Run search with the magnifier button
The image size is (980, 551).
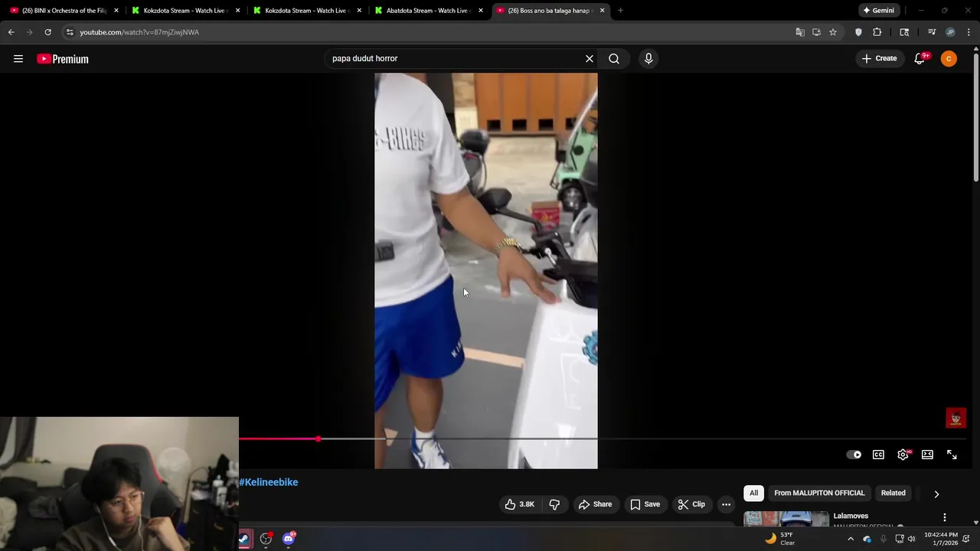click(614, 59)
